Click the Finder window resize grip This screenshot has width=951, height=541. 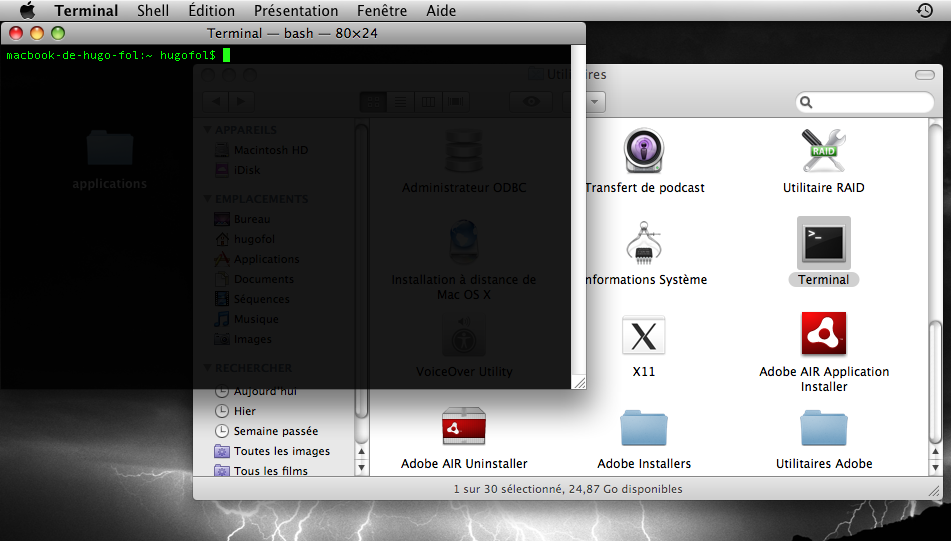point(935,492)
